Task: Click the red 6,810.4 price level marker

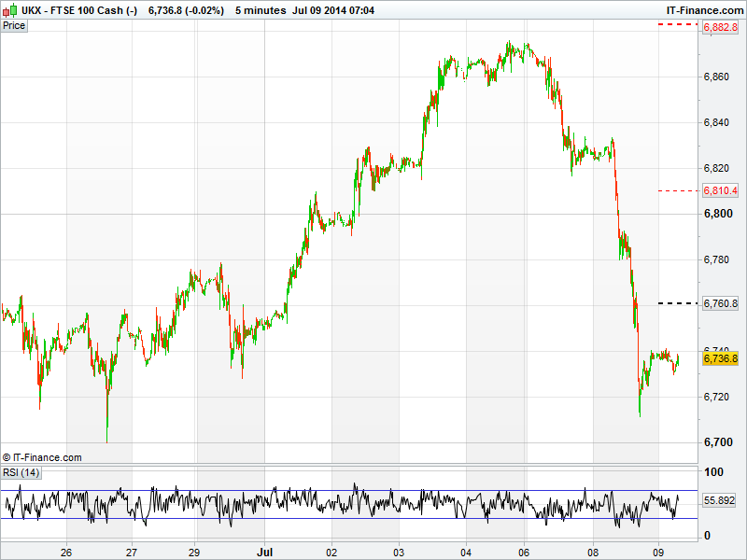Action: point(719,190)
